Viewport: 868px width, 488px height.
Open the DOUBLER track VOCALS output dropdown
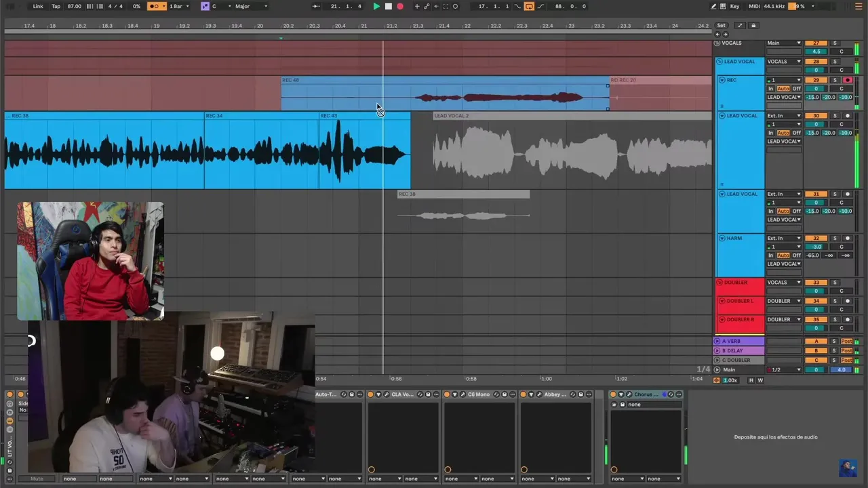pyautogui.click(x=784, y=282)
